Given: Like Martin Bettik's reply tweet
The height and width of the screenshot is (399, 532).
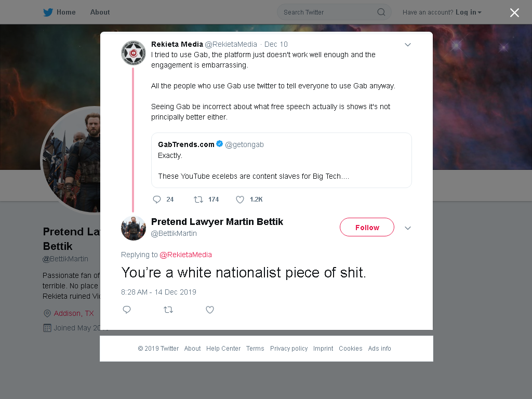Looking at the screenshot, I should [210, 310].
